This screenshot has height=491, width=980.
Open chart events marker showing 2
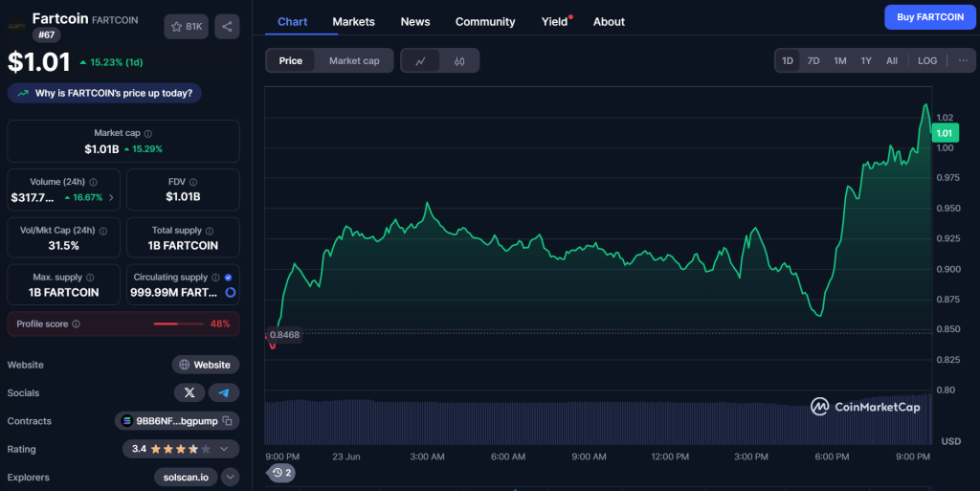281,473
